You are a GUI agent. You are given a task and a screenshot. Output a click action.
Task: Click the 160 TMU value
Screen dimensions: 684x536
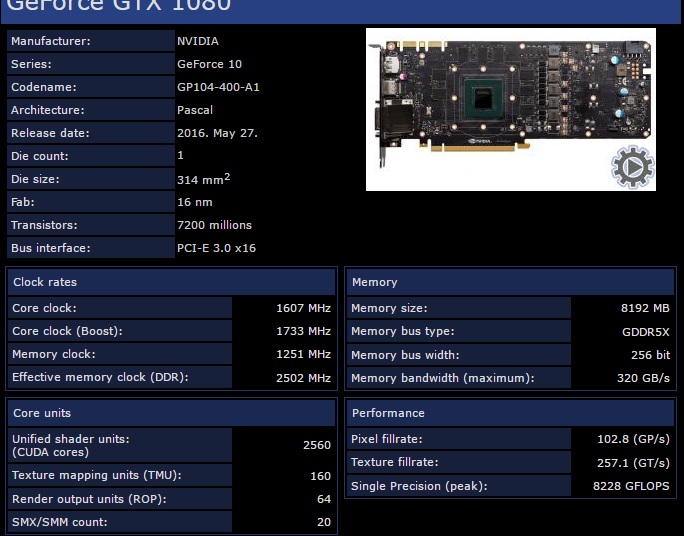point(320,476)
